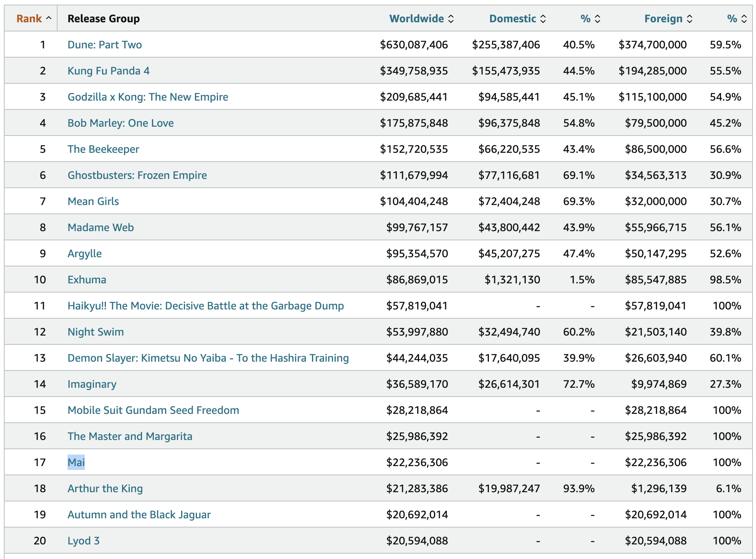
Task: Sort by Worldwide using its sort arrows
Action: point(451,19)
